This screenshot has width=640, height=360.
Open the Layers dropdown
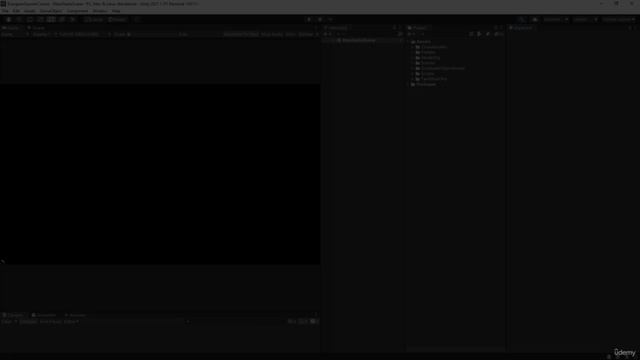click(584, 20)
